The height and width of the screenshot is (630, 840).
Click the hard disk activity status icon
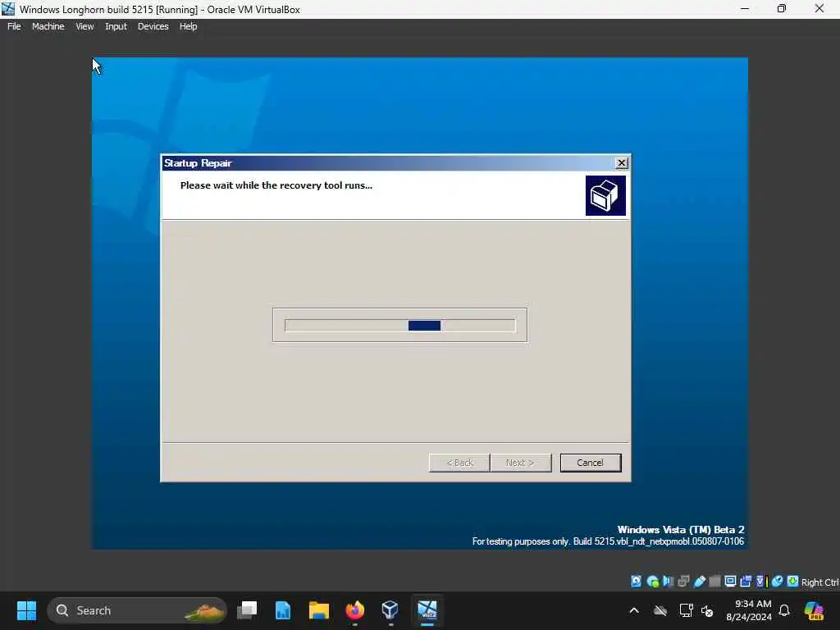(636, 582)
